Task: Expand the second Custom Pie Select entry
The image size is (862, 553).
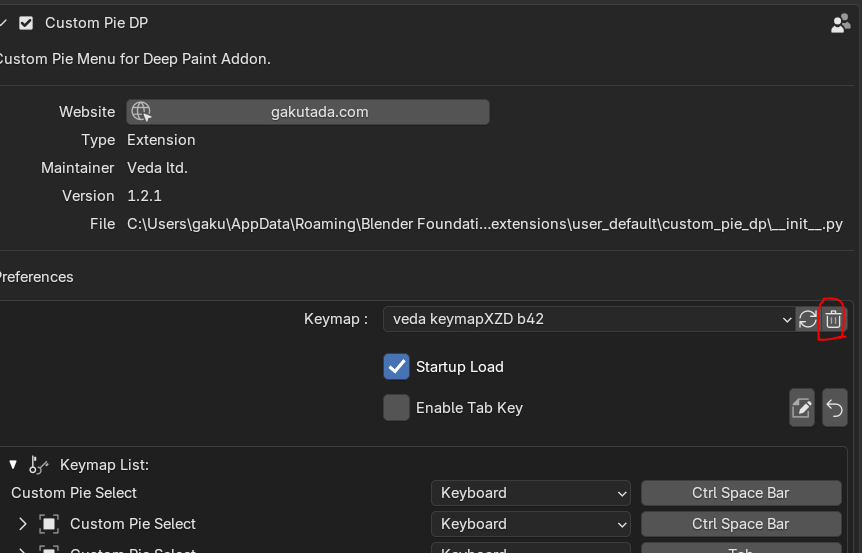Action: point(23,524)
